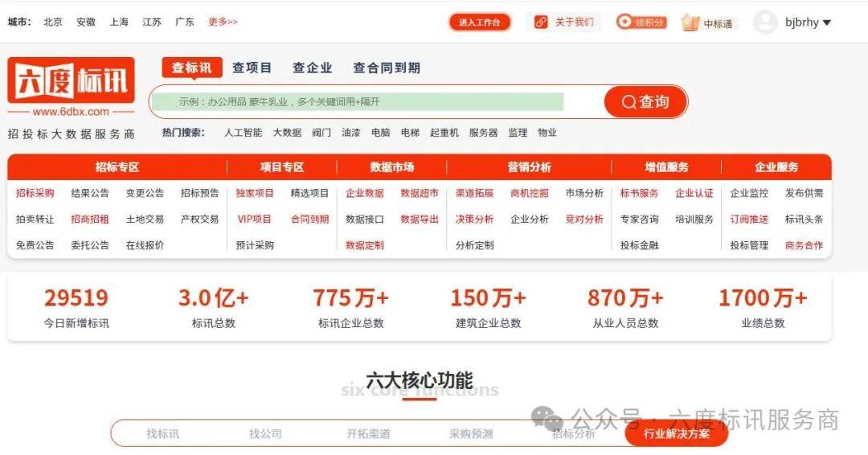Select the 采购预测 core function tab
This screenshot has height=455, width=868.
click(x=471, y=433)
